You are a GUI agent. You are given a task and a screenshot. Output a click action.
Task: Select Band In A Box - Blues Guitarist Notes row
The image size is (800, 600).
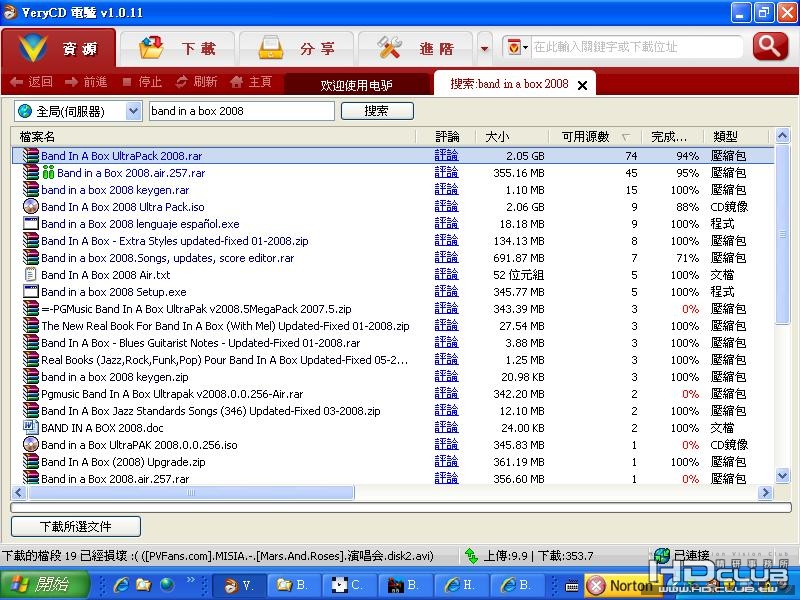(x=393, y=343)
